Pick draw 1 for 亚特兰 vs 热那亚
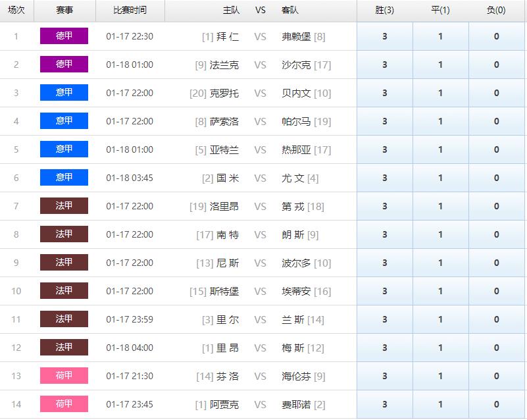This screenshot has height=420, width=527. 441,149
